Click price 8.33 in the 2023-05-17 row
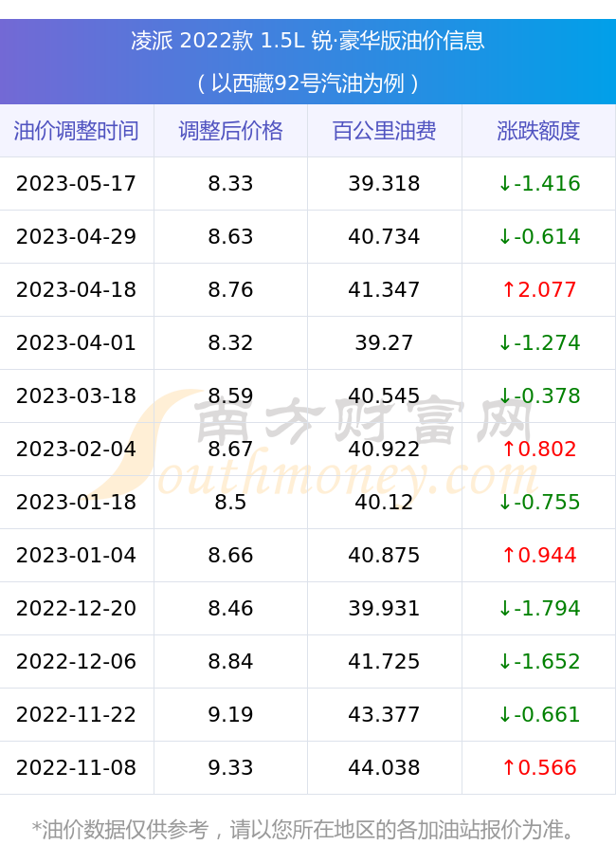616x845 pixels. click(x=230, y=183)
